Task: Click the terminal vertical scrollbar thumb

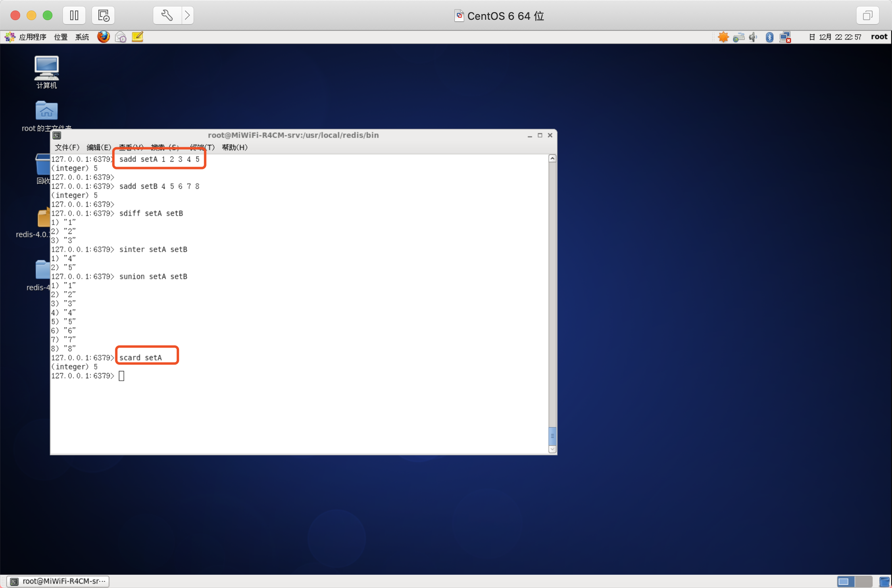Action: tap(552, 436)
